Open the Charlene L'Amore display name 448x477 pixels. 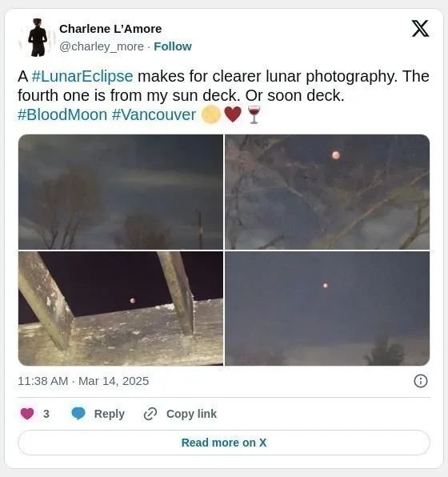pyautogui.click(x=110, y=29)
